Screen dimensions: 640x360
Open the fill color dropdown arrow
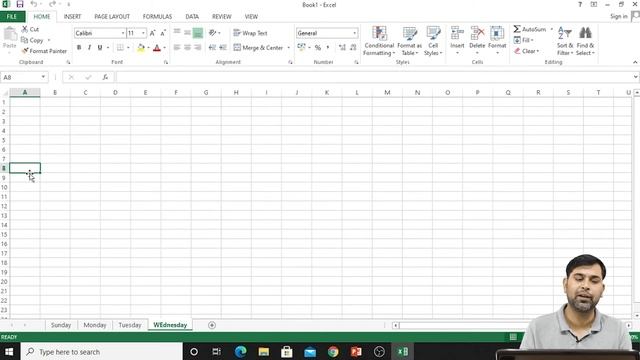pyautogui.click(x=148, y=48)
